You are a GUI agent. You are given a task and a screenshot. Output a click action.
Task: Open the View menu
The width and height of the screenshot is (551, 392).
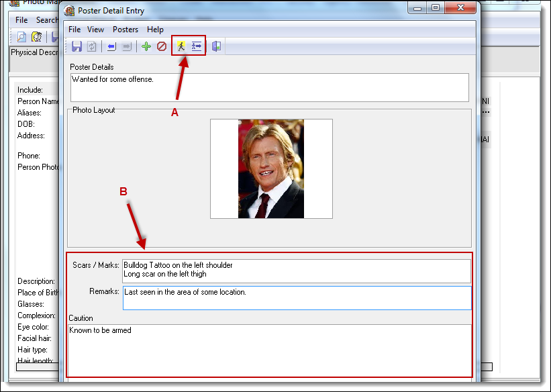[x=96, y=30]
